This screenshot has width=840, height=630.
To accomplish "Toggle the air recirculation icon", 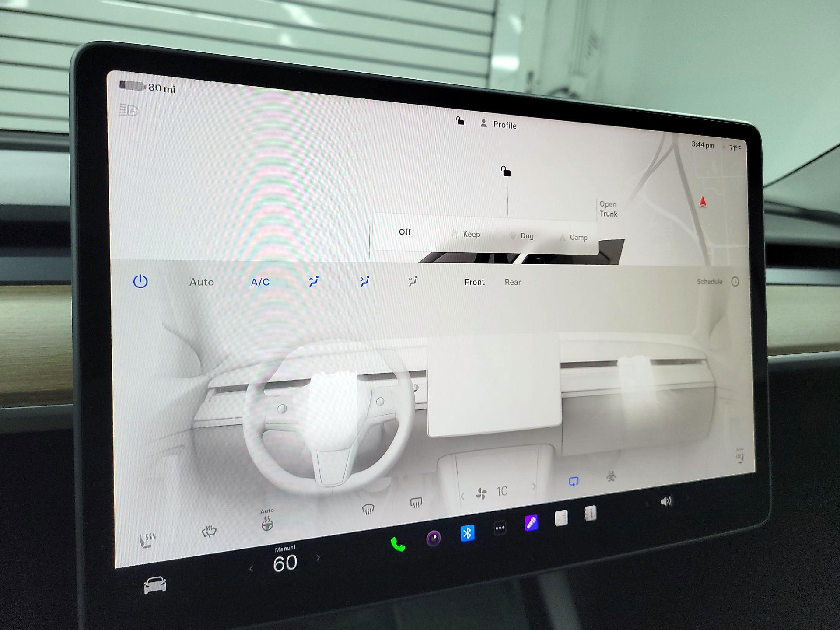I will point(574,482).
